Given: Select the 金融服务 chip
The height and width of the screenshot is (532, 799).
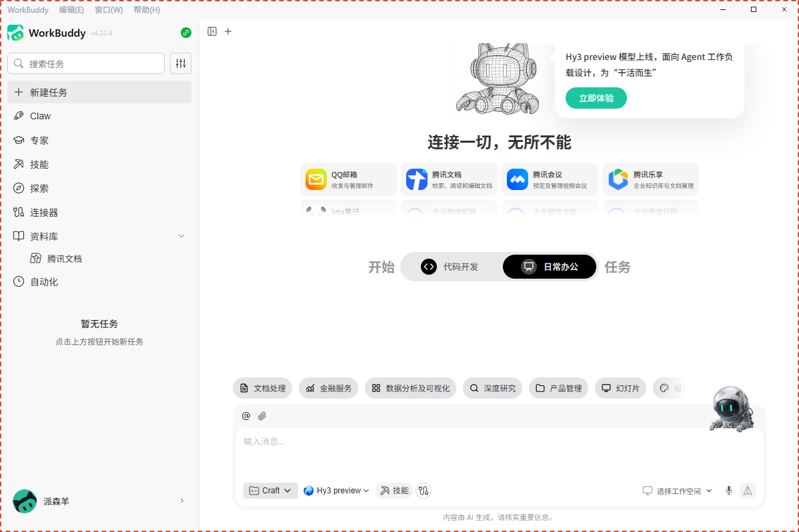Looking at the screenshot, I should point(329,388).
